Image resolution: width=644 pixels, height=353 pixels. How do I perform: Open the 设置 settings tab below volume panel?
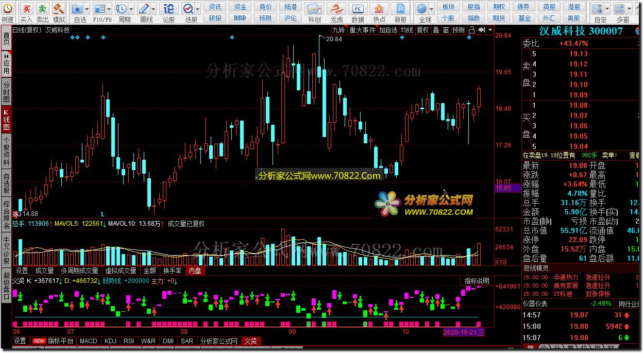click(x=22, y=271)
